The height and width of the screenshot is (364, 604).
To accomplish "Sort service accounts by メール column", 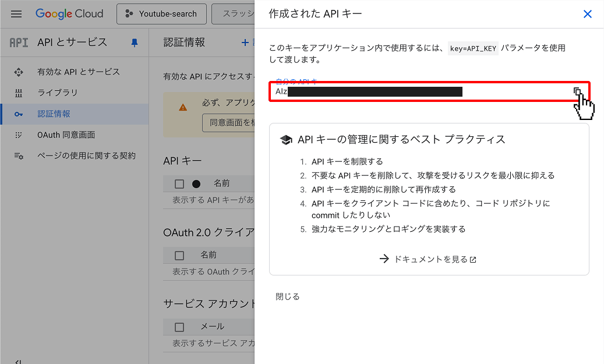I will pyautogui.click(x=212, y=327).
